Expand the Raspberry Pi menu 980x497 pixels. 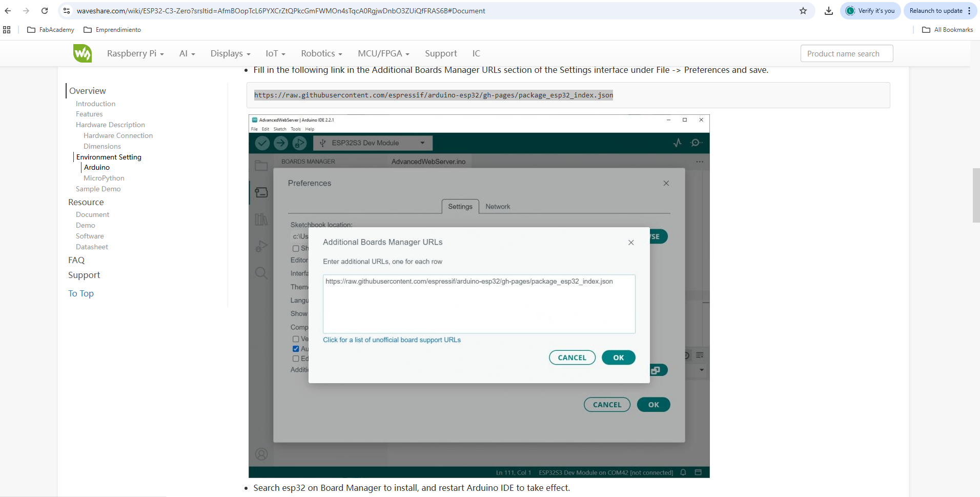tap(135, 53)
